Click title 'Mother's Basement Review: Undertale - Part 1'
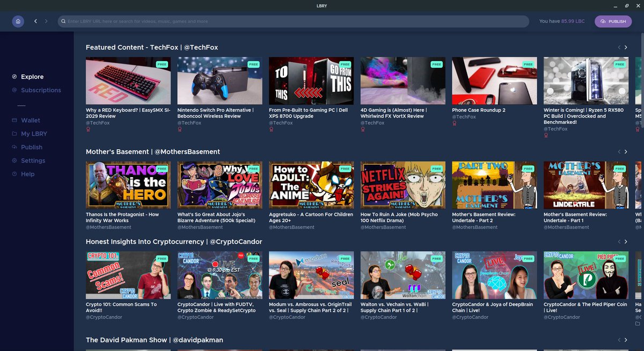644x351 pixels. [575, 217]
